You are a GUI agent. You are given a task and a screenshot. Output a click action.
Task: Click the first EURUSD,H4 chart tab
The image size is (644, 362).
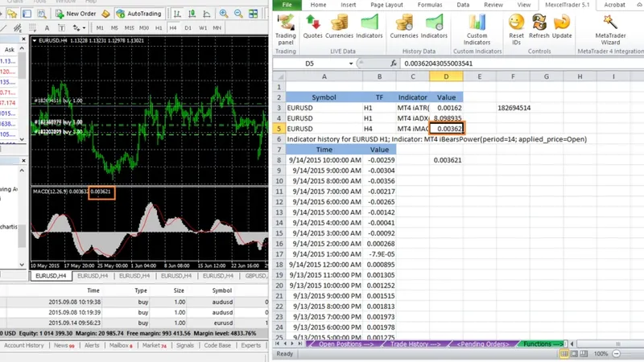tap(51, 276)
